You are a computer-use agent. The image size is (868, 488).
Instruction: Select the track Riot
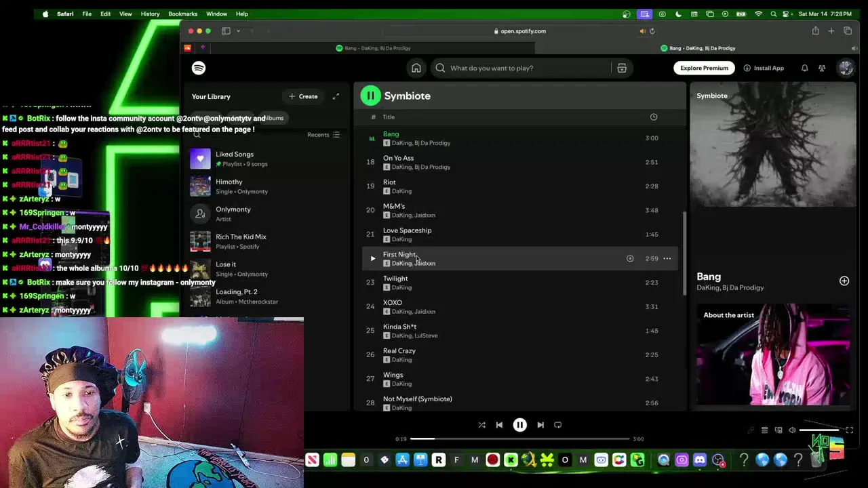[x=519, y=186]
